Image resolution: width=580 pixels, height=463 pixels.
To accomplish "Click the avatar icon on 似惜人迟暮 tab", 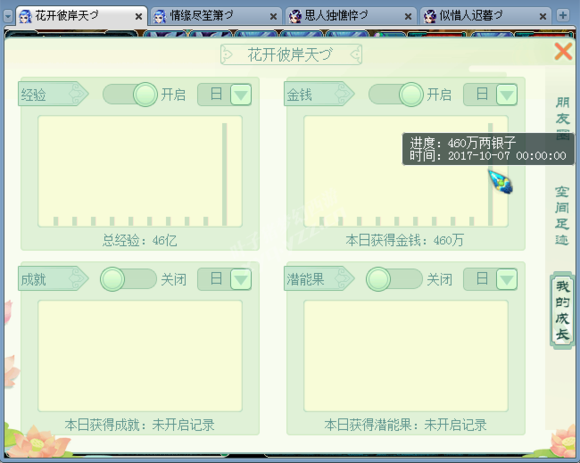I will point(430,16).
